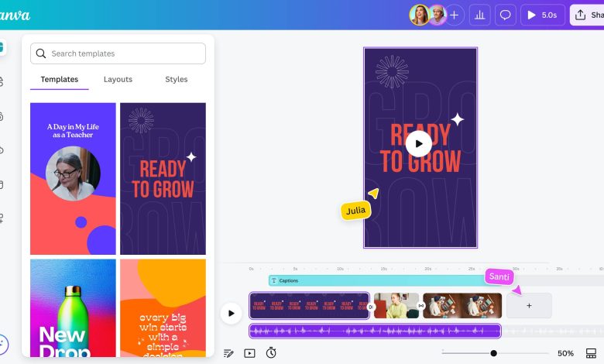Switch to the Layouts tab

pos(118,79)
